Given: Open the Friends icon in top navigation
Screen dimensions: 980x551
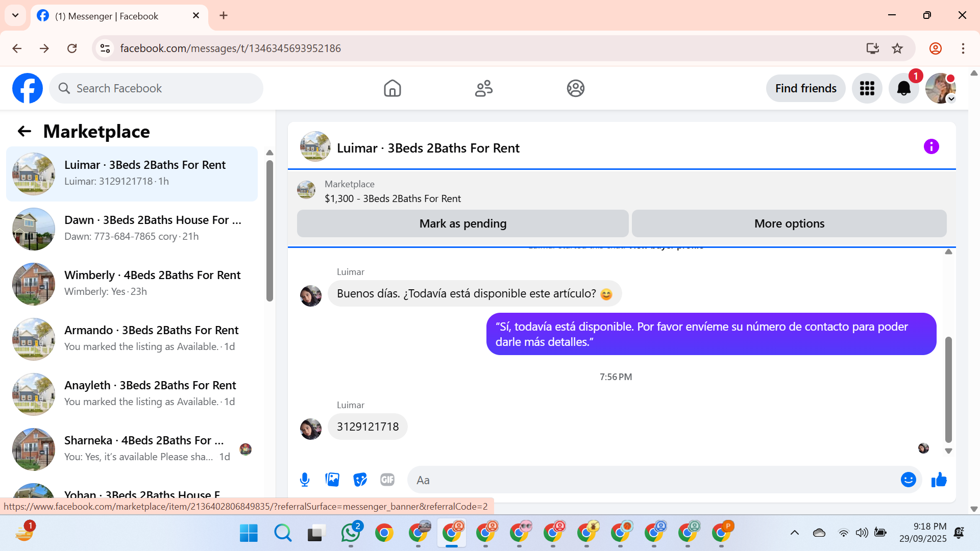Looking at the screenshot, I should tap(484, 88).
